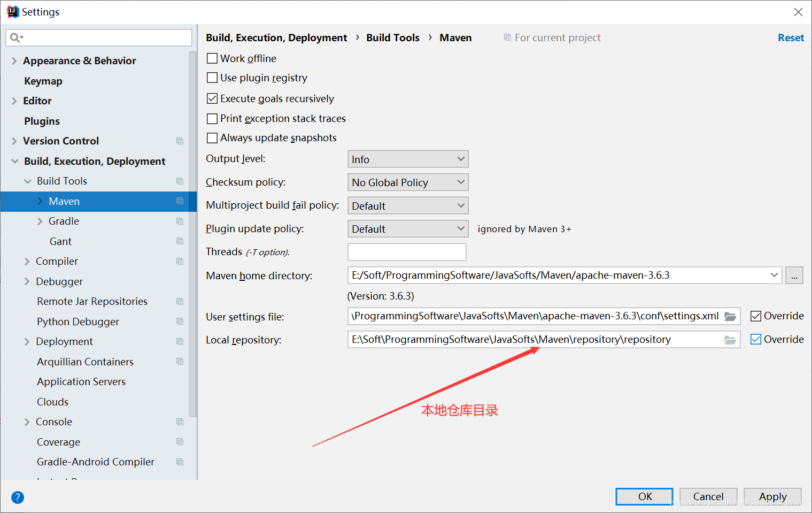Image resolution: width=812 pixels, height=513 pixels.
Task: Click the project-scope icon beside Coverage row
Action: pyautogui.click(x=180, y=442)
